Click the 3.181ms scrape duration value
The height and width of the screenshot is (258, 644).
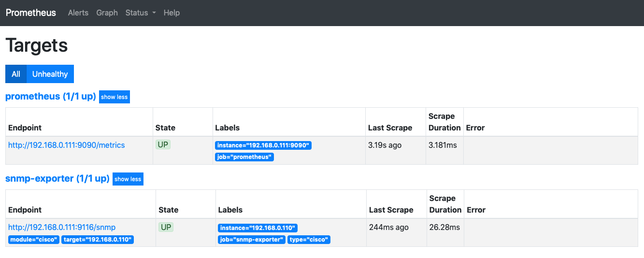(443, 145)
